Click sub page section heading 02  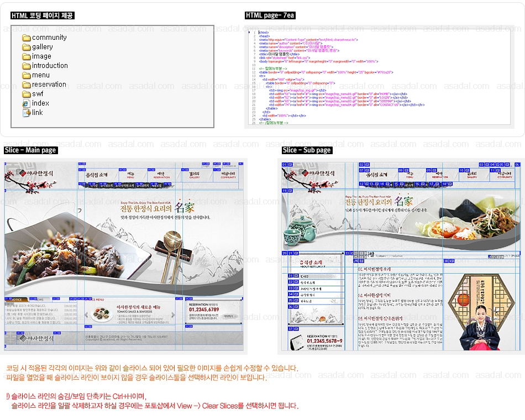coord(374,295)
